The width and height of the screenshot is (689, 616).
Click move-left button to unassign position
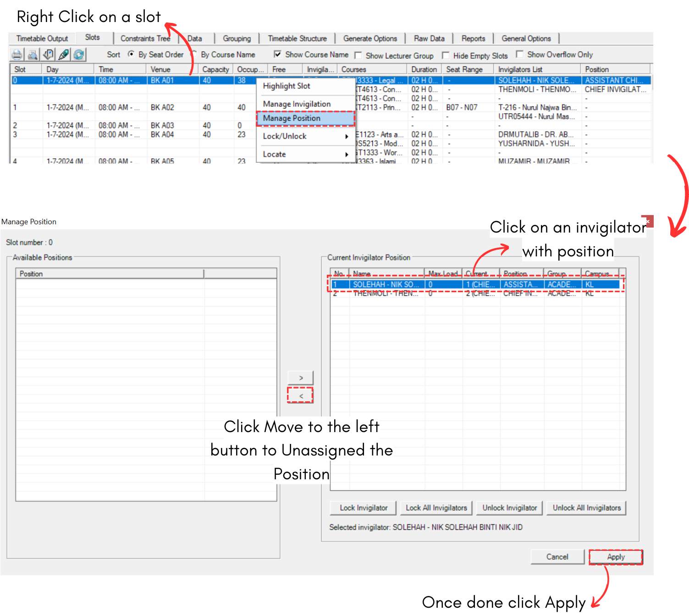(x=300, y=395)
